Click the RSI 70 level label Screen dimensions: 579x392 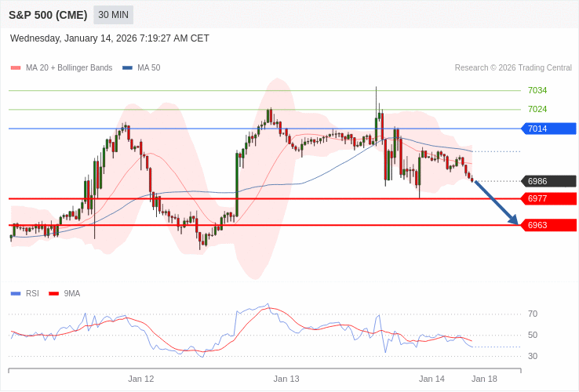click(533, 314)
